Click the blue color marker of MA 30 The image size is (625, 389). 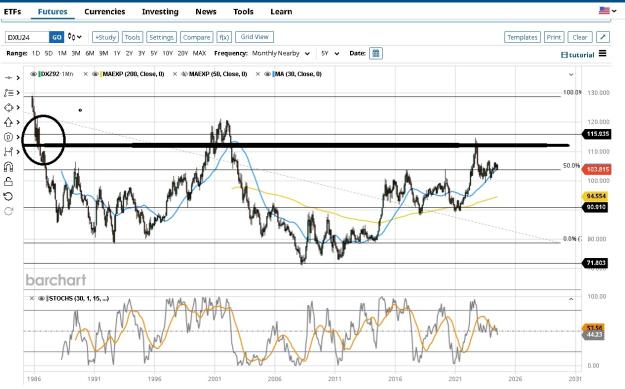tap(274, 74)
